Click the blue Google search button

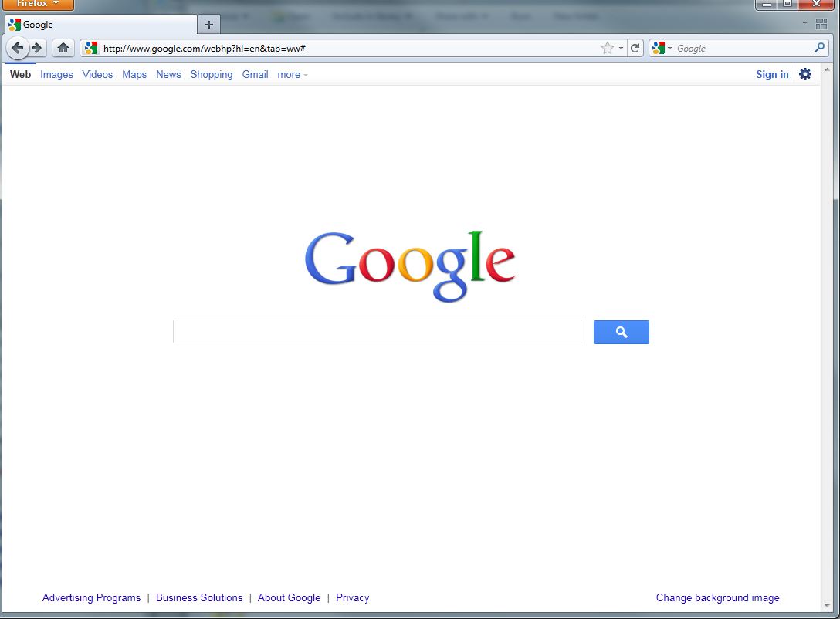tap(621, 332)
